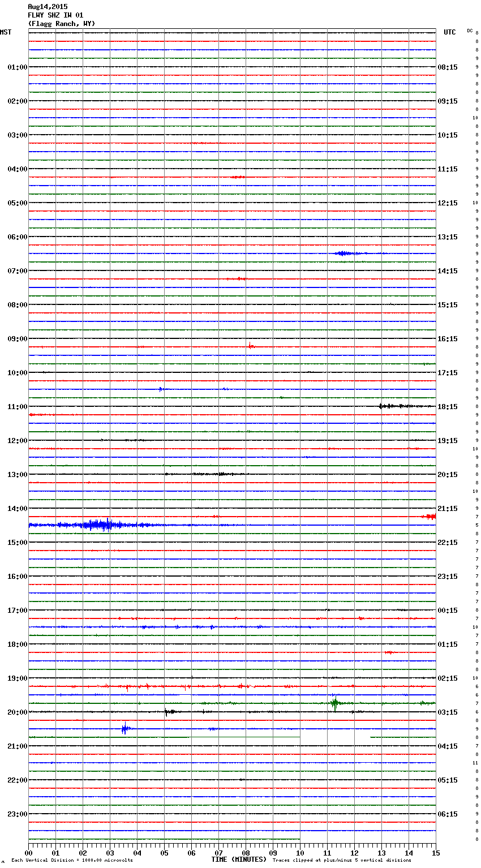Click the 21:15 UTC time label
Image resolution: width=481 pixels, height=868 pixels.
point(448,509)
